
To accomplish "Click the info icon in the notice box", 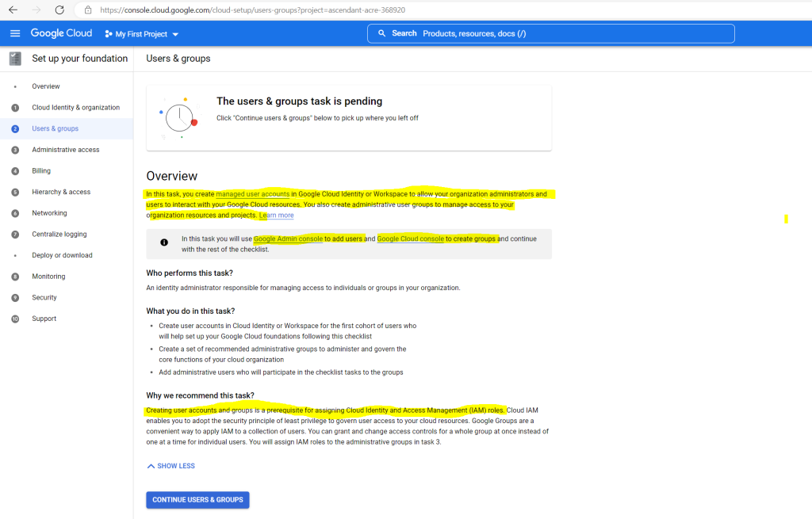I will [164, 242].
